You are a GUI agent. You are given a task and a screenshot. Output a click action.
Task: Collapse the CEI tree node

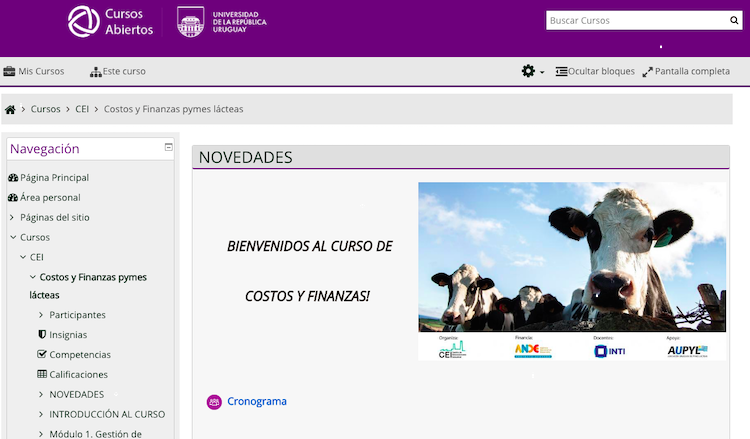[23, 257]
